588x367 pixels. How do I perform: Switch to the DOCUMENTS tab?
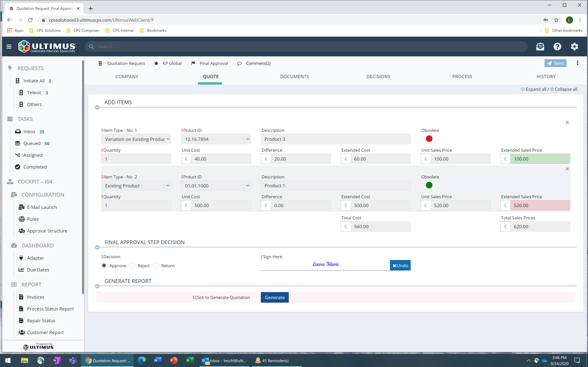pos(294,77)
